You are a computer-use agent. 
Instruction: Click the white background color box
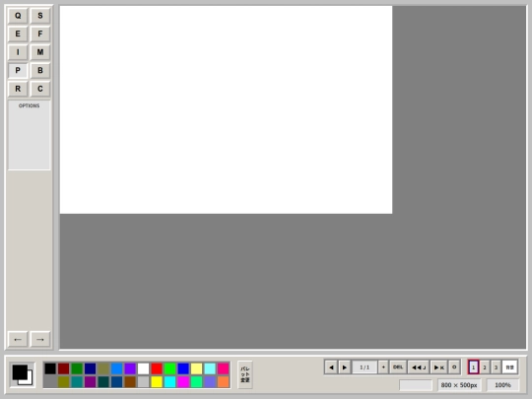[30, 382]
